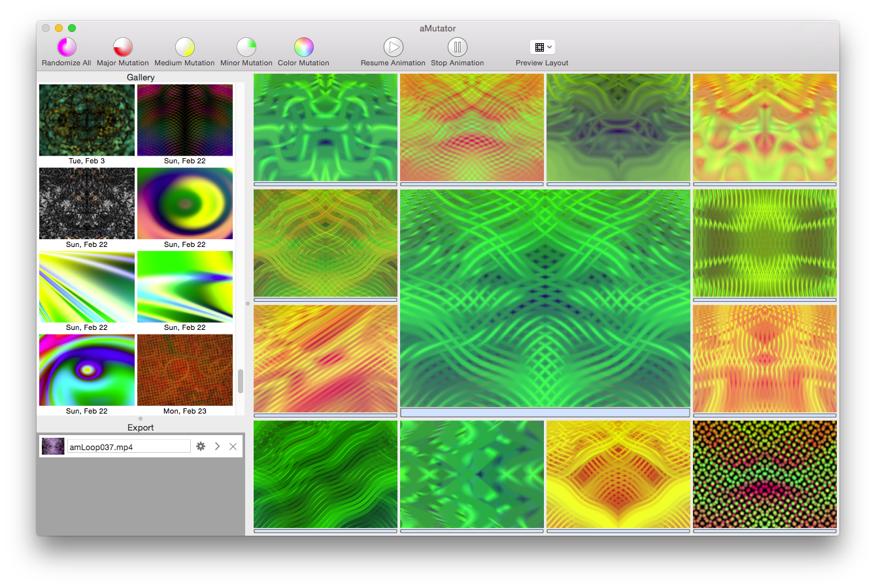The width and height of the screenshot is (876, 588).
Task: Apply a Medium Mutation
Action: 185,47
